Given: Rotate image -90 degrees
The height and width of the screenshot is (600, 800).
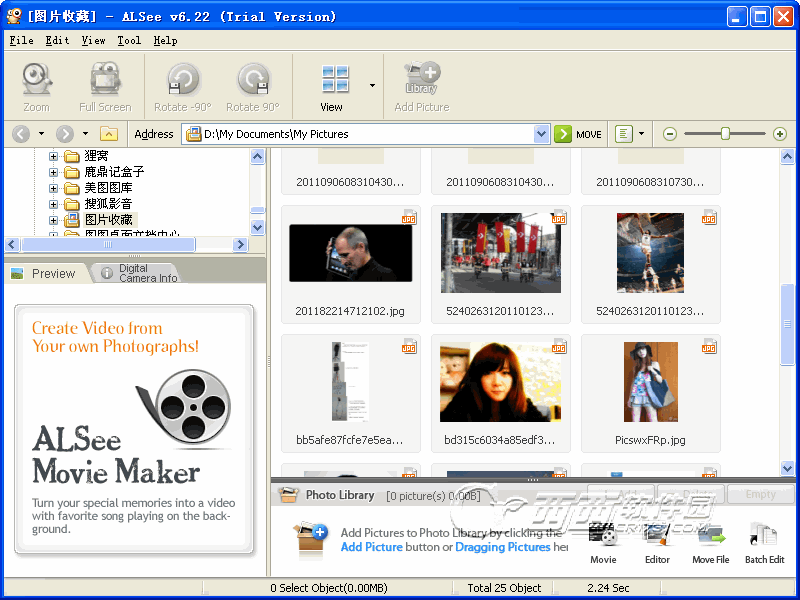Looking at the screenshot, I should coord(182,81).
